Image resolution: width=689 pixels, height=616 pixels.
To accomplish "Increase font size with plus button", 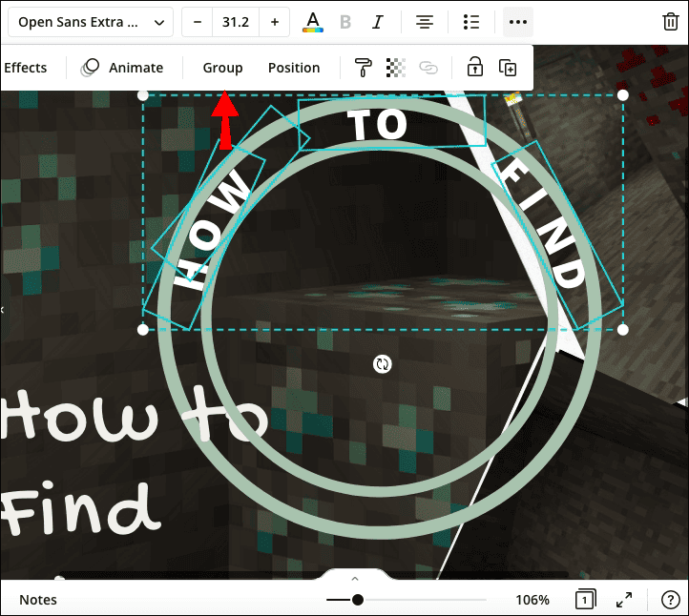I will [x=275, y=22].
